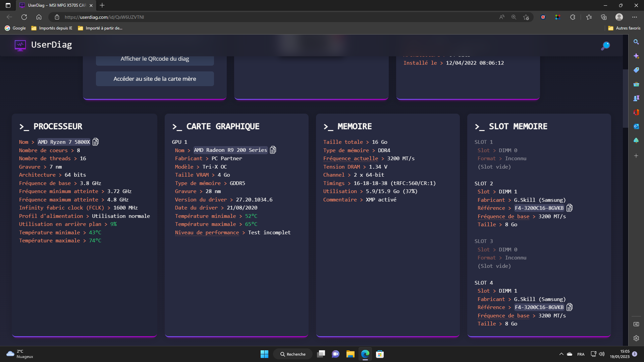Copy the AMD Ryzen 7 5800X processor name
This screenshot has width=644, height=362.
(96, 142)
